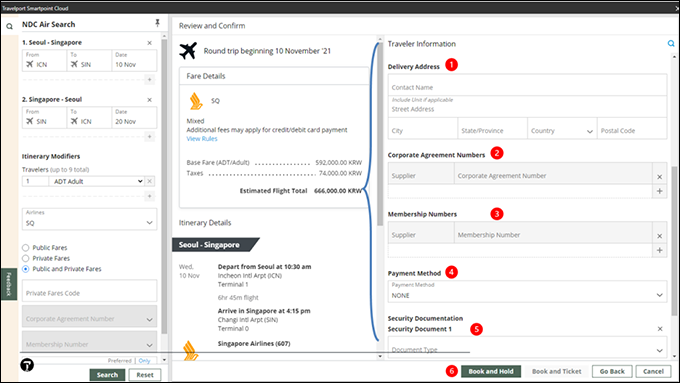Open the Payment Method dropdown
Viewport: 680px width, 383px height.
click(527, 291)
